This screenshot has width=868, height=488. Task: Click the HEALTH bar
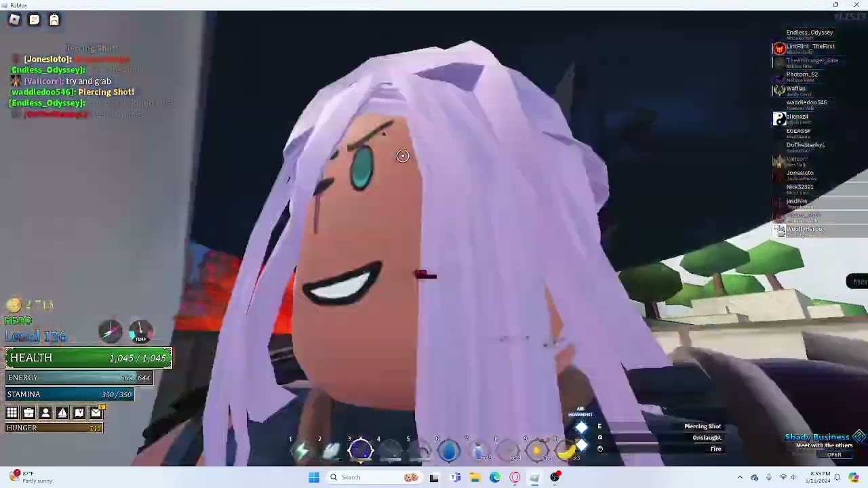point(89,358)
